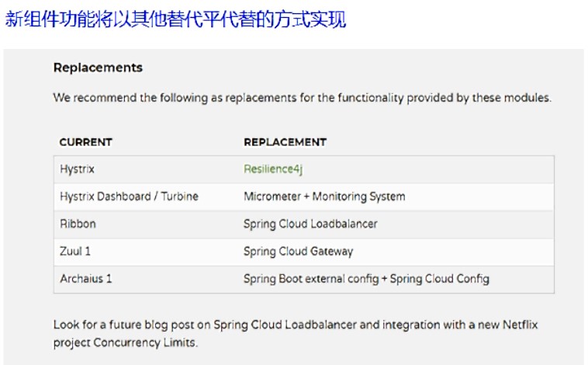Open the Resilience4j link
The width and height of the screenshot is (588, 365).
pyautogui.click(x=272, y=169)
